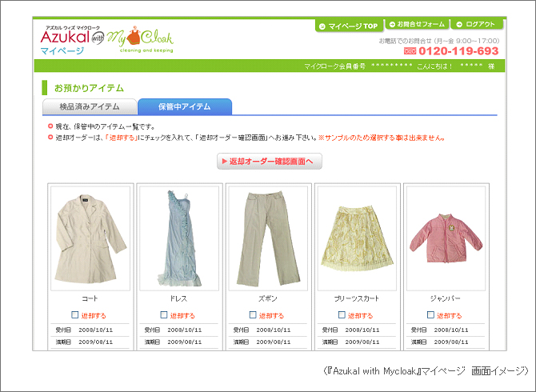
Task: Open the beige coat thumbnail
Action: (x=90, y=238)
